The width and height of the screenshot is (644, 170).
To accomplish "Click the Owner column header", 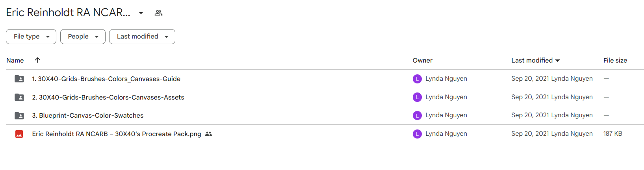I will pyautogui.click(x=423, y=61).
